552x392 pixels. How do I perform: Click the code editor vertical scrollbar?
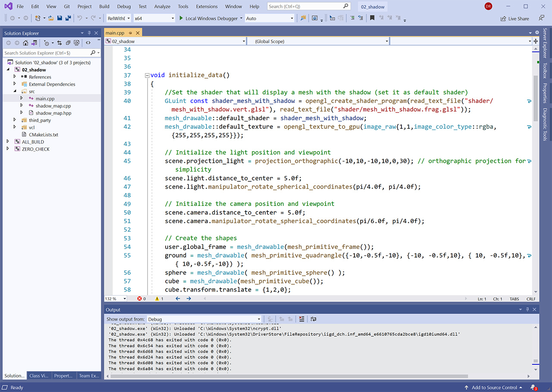pos(536,170)
